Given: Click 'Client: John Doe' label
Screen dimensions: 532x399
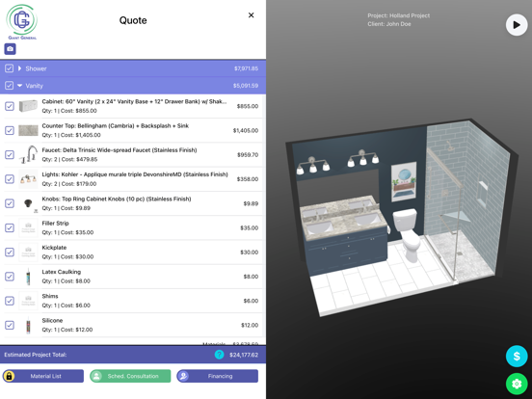Looking at the screenshot, I should coord(389,24).
